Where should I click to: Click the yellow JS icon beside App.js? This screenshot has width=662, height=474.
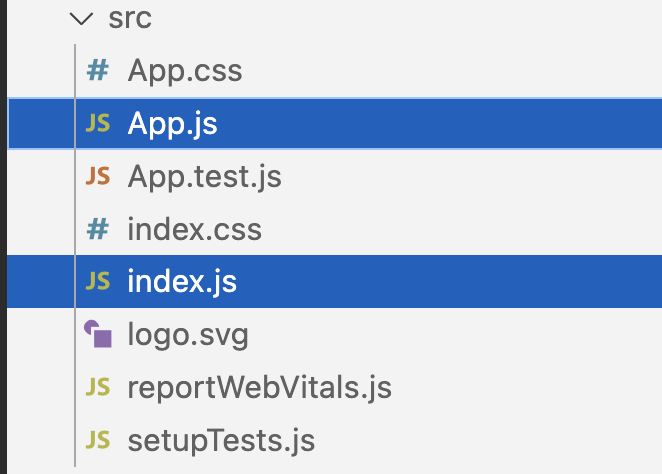(97, 124)
